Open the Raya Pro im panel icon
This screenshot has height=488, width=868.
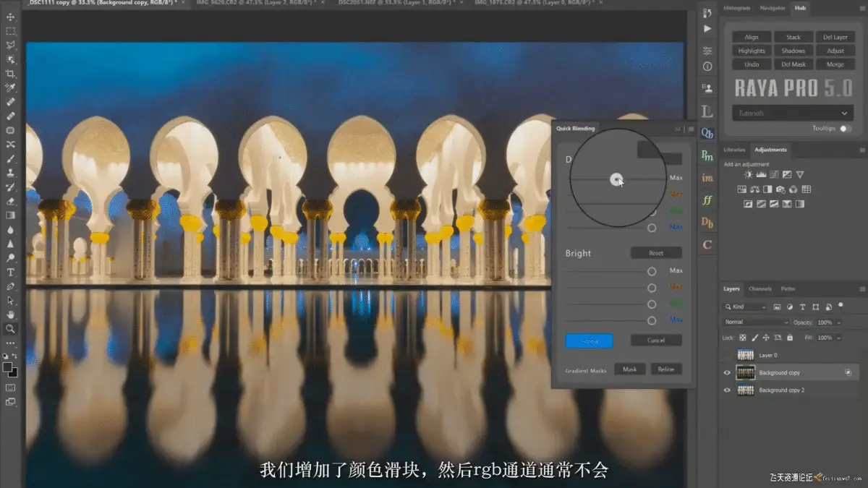click(707, 177)
